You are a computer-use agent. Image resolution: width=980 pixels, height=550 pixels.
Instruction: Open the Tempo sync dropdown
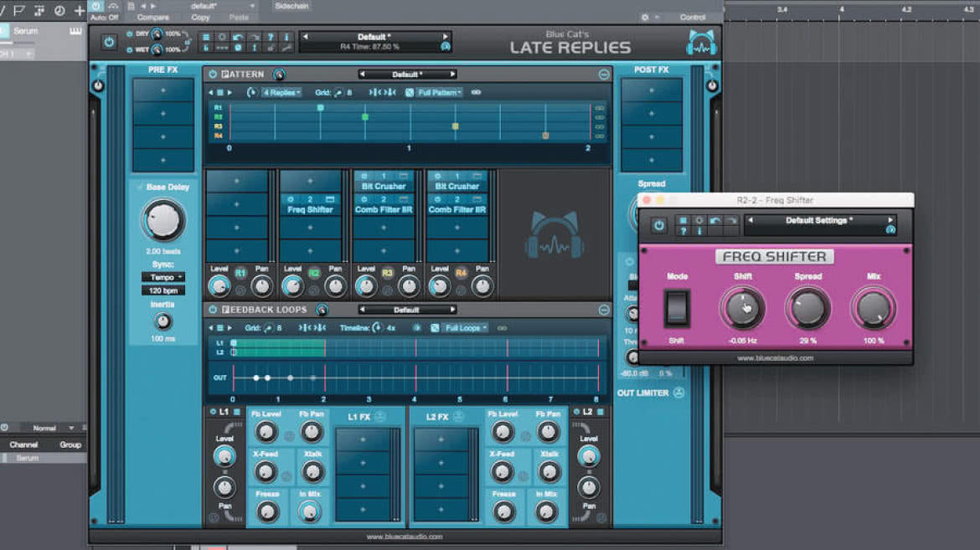163,277
